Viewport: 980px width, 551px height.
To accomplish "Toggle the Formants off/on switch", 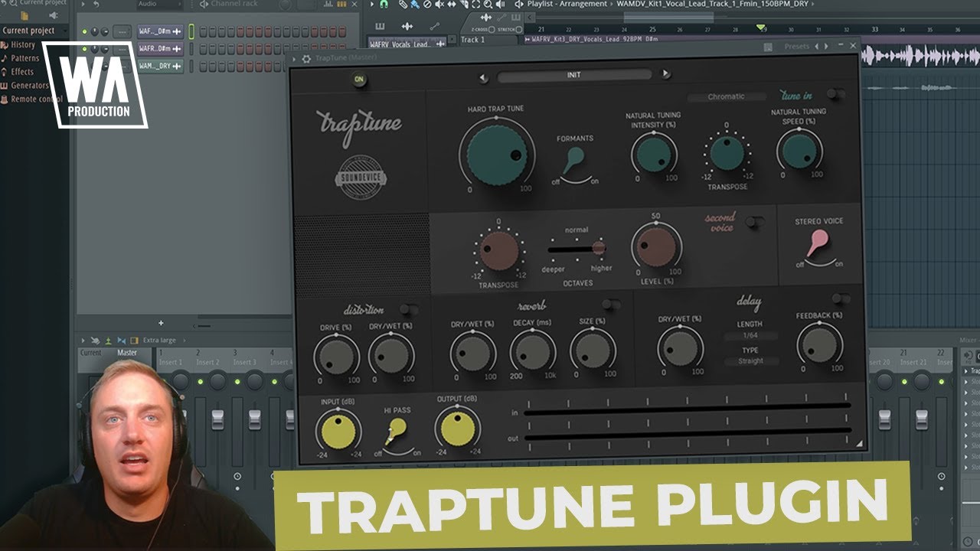I will (x=572, y=161).
